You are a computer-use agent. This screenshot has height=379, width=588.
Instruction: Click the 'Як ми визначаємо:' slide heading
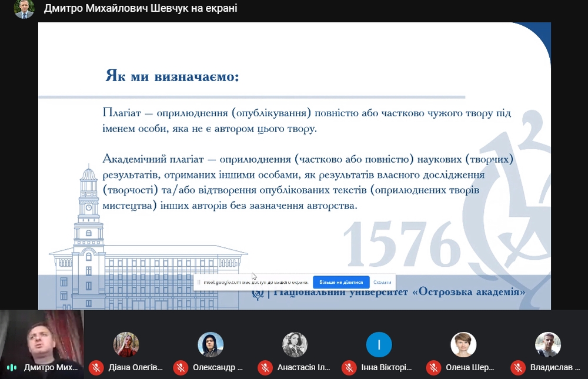[172, 76]
